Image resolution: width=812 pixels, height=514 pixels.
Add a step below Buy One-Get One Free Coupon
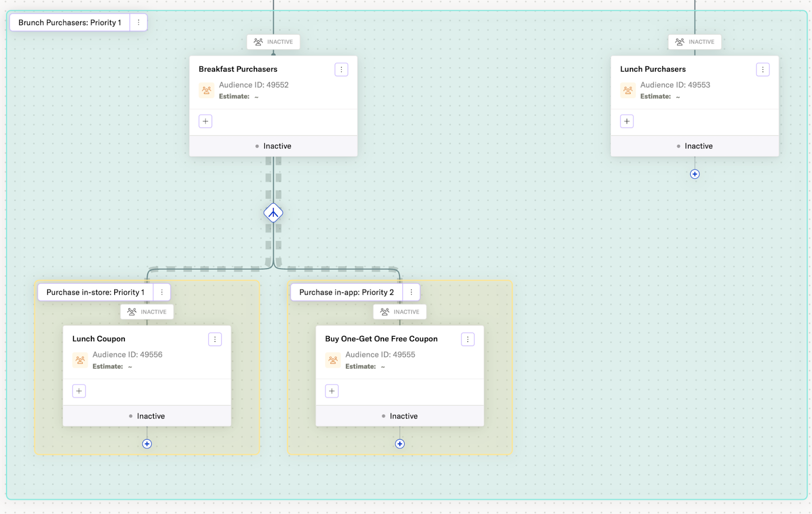tap(400, 444)
